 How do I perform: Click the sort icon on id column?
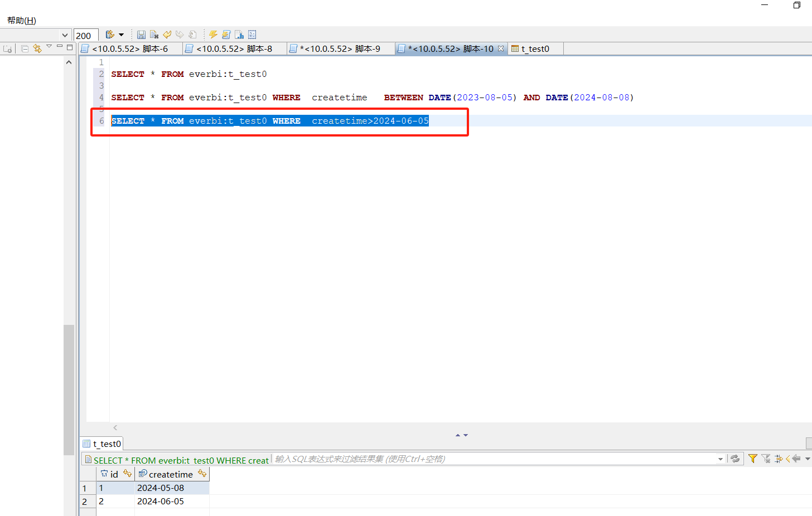127,473
